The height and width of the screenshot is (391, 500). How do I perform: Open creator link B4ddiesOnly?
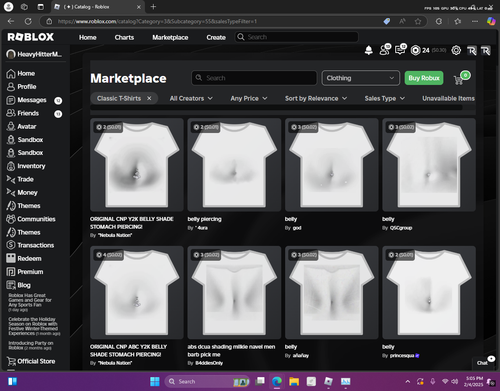(x=209, y=363)
